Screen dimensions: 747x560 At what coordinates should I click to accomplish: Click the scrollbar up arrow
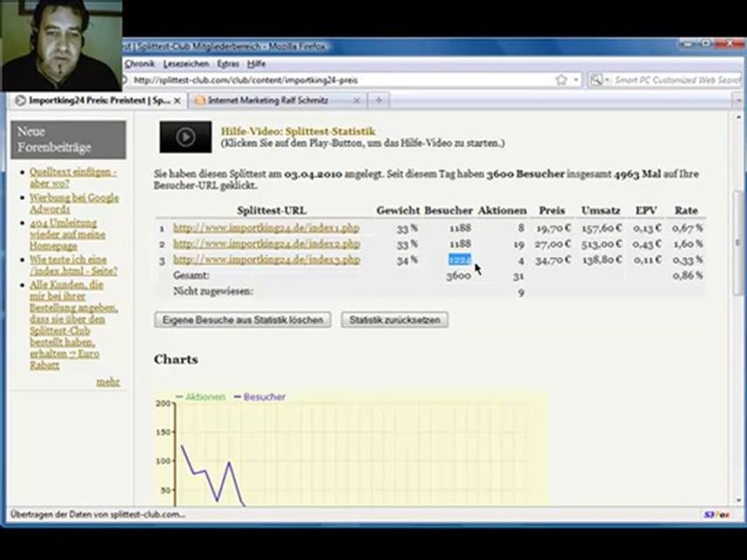tap(738, 117)
